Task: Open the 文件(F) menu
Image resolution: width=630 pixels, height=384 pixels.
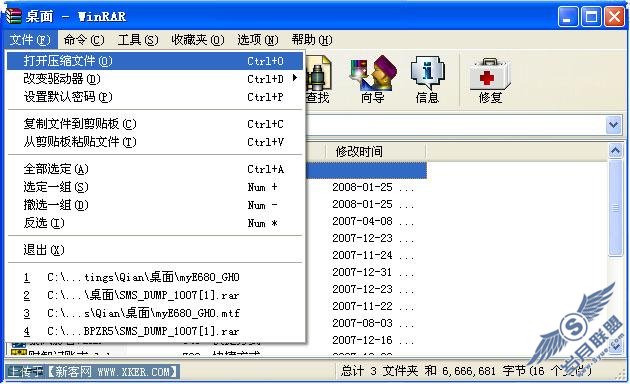Action: click(x=31, y=40)
